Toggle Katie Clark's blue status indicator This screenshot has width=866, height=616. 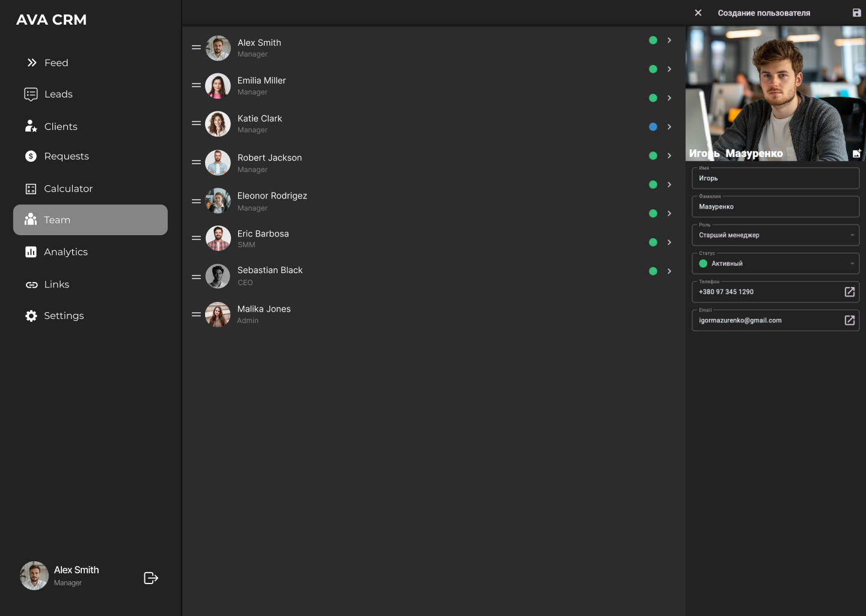coord(653,127)
